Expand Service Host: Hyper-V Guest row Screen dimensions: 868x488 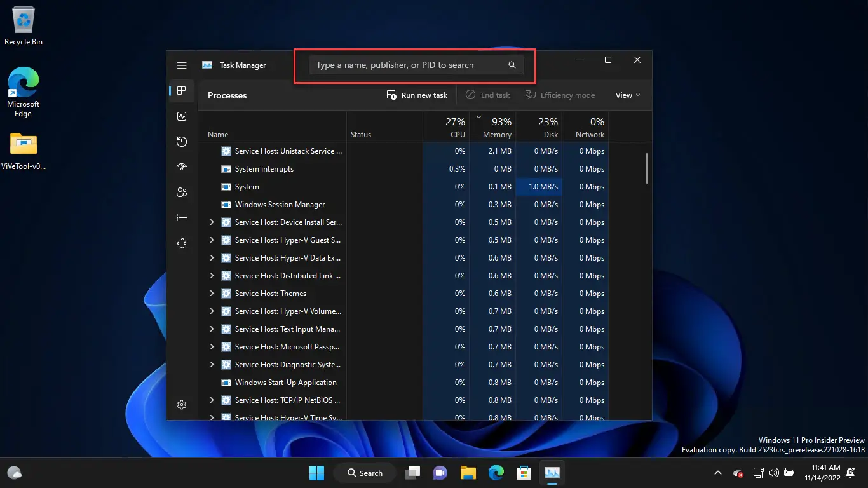[212, 240]
